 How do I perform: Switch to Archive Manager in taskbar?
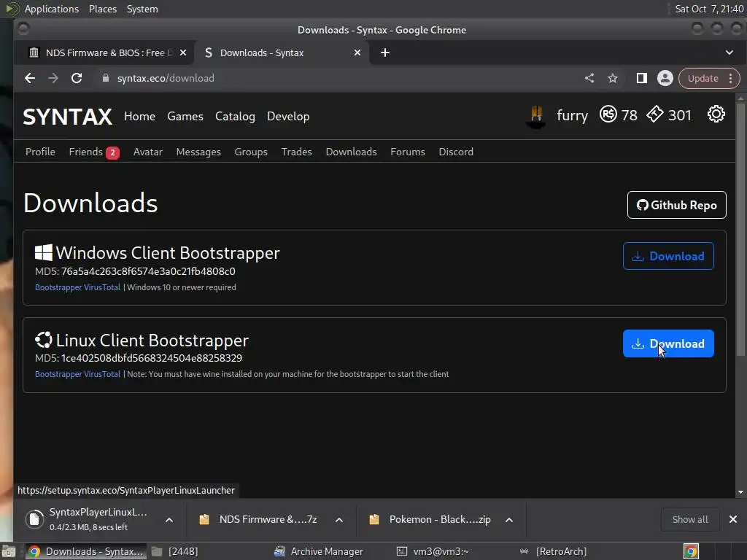(318, 551)
